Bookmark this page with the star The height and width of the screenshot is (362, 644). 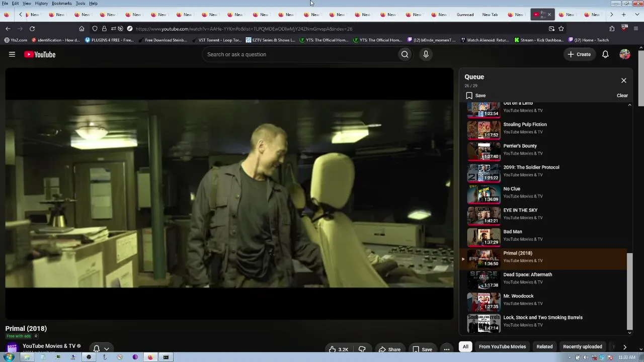pos(561,29)
